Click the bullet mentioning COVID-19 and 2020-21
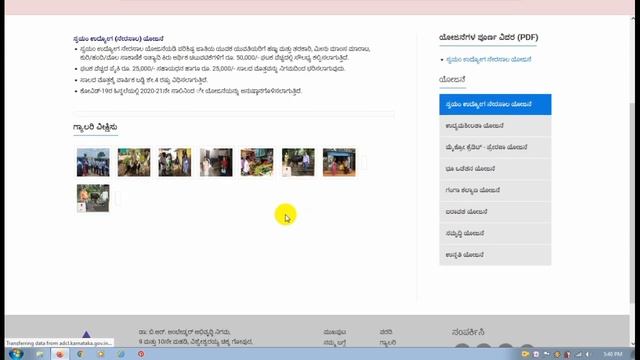 191,91
